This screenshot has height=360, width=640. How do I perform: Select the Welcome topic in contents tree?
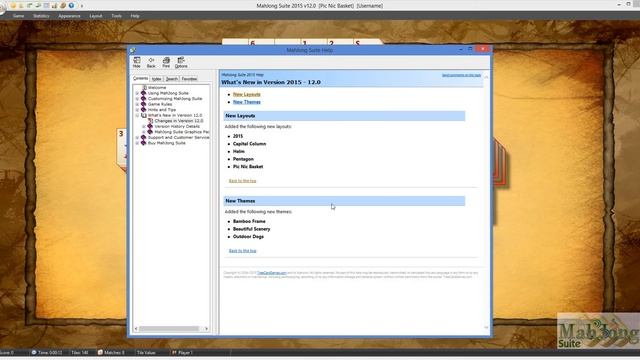(x=157, y=87)
